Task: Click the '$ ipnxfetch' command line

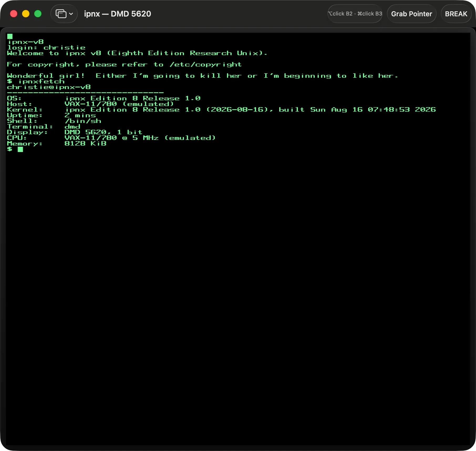Action: pyautogui.click(x=36, y=81)
